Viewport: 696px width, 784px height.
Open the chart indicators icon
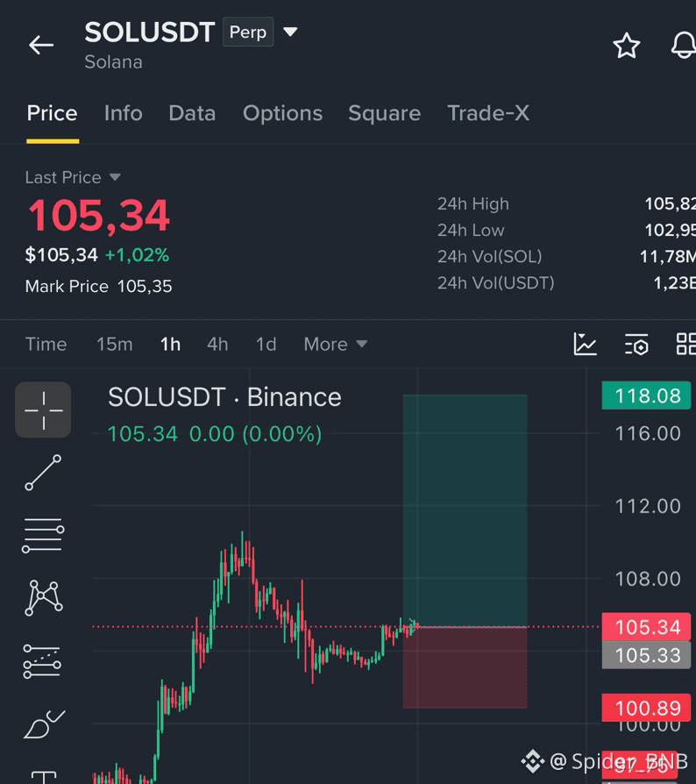[x=585, y=344]
